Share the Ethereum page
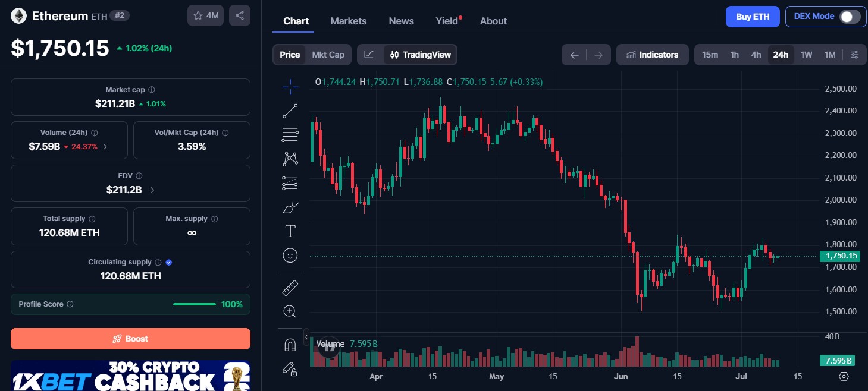Viewport: 868px width, 391px height. 240,15
